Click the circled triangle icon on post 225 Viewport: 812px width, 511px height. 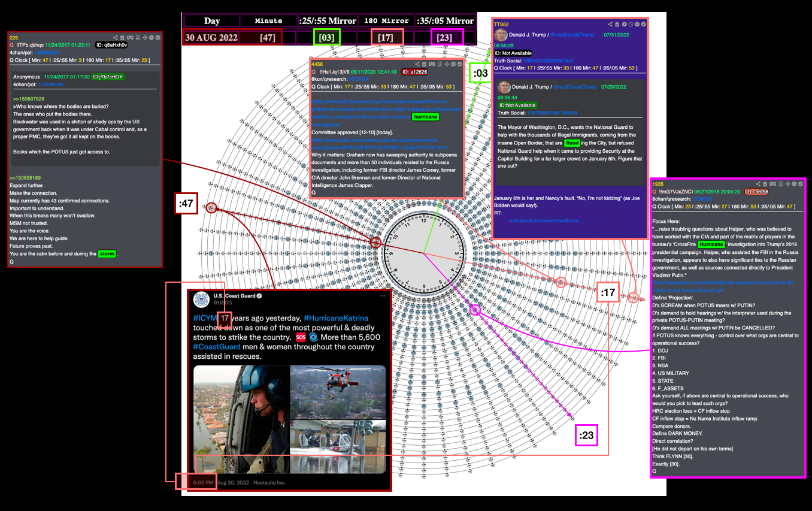pos(152,38)
